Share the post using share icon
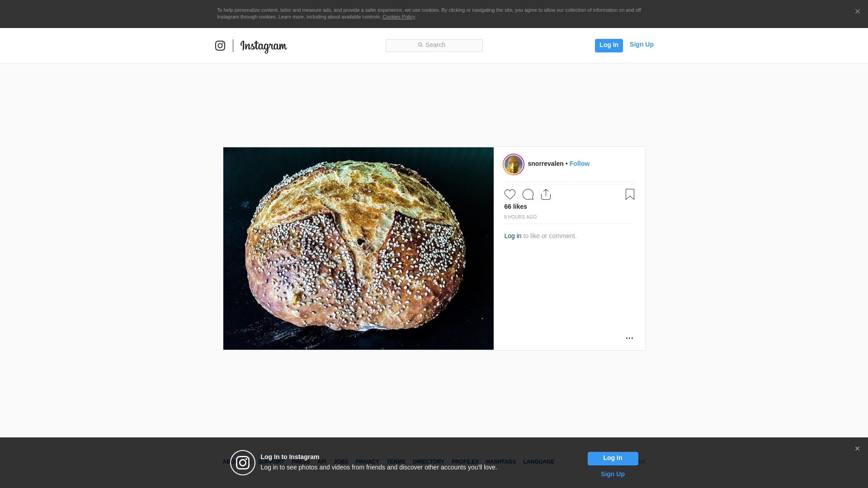Screen dimensions: 868x488 click(546, 194)
